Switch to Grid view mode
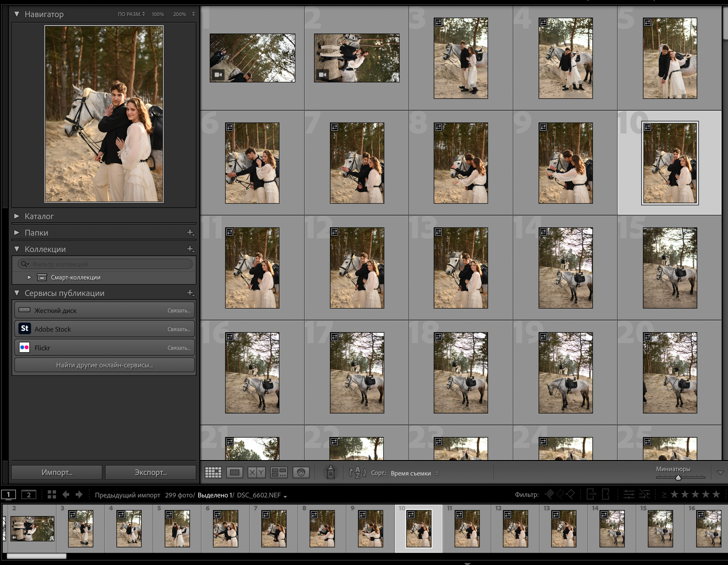Image resolution: width=728 pixels, height=565 pixels. [213, 472]
